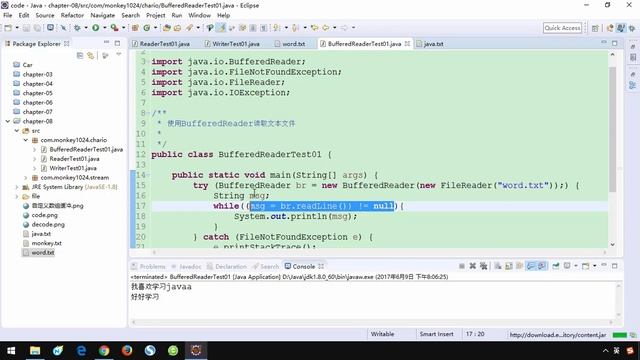This screenshot has height=360, width=640.
Task: Click the Back navigation arrow in toolbar
Action: coord(326,28)
